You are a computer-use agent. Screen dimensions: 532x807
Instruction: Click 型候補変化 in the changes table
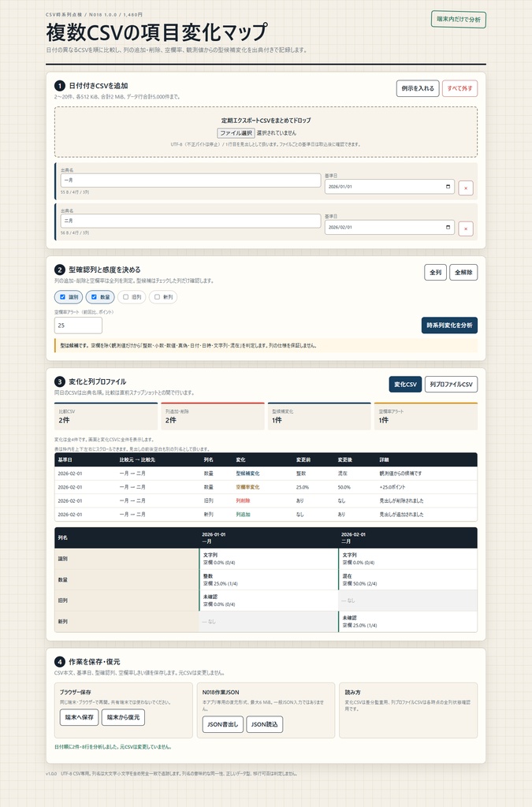pos(248,474)
